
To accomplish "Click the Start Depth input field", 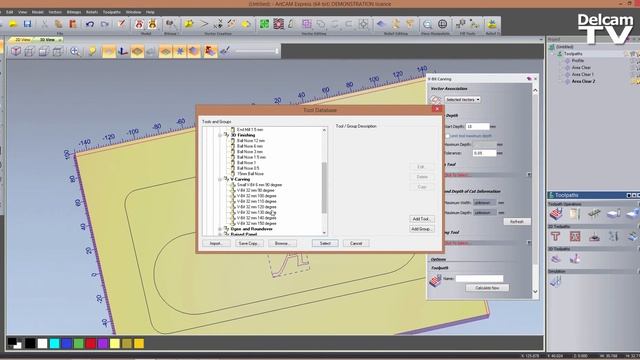I will coord(477,127).
